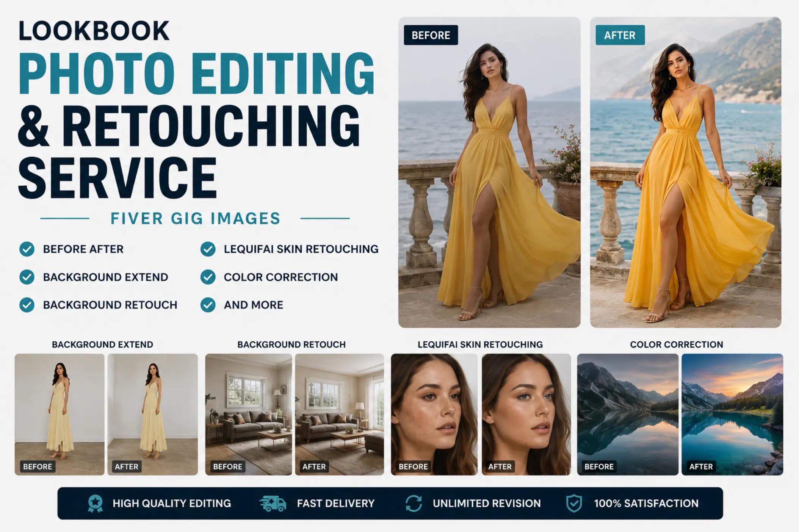This screenshot has width=799, height=532.
Task: Click the checkmark icon beside BEFORE AFTER
Action: (x=27, y=249)
